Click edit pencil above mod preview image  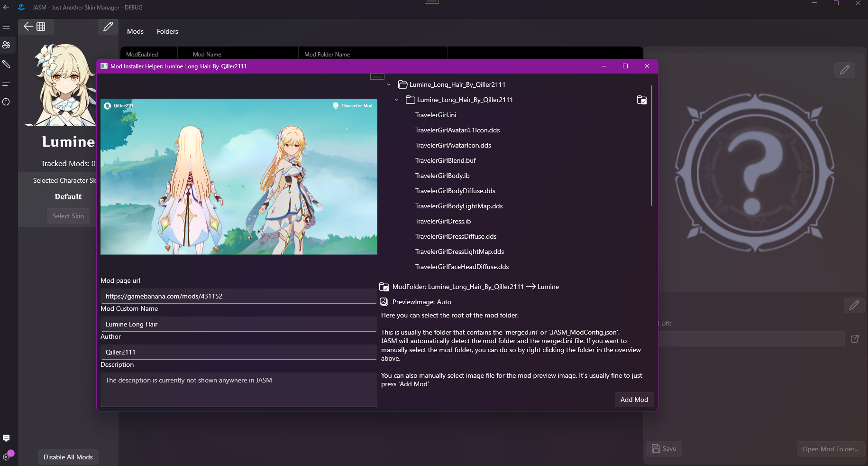point(845,70)
